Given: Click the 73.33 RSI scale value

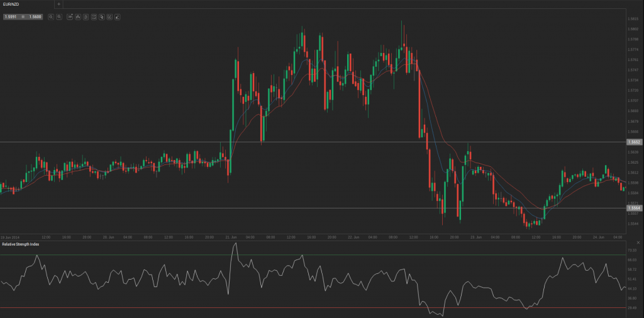Looking at the screenshot, I should pos(633,250).
